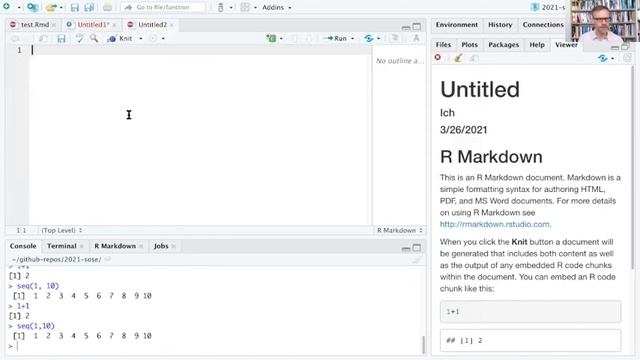Open the Packages tab

tap(504, 44)
